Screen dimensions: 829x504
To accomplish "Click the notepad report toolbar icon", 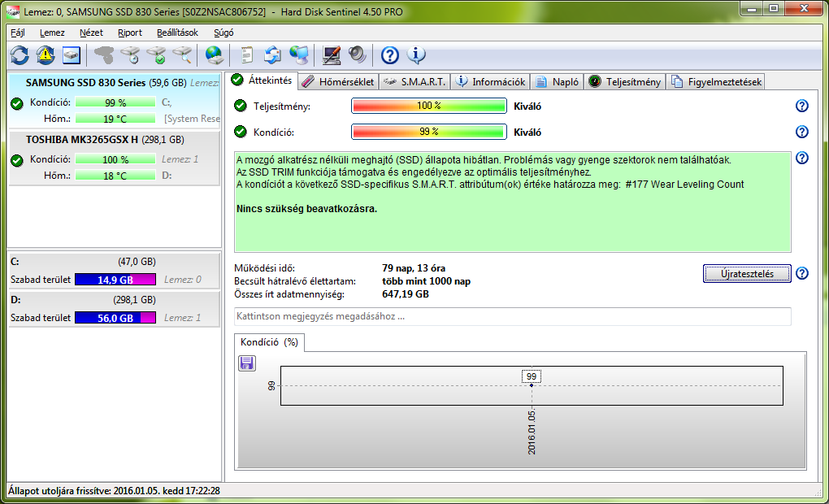I will [247, 55].
